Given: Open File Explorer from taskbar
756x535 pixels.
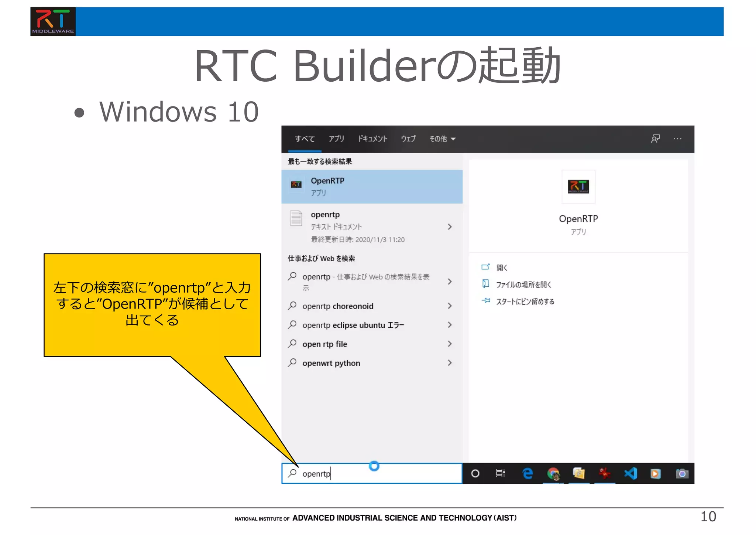Looking at the screenshot, I should [x=579, y=474].
